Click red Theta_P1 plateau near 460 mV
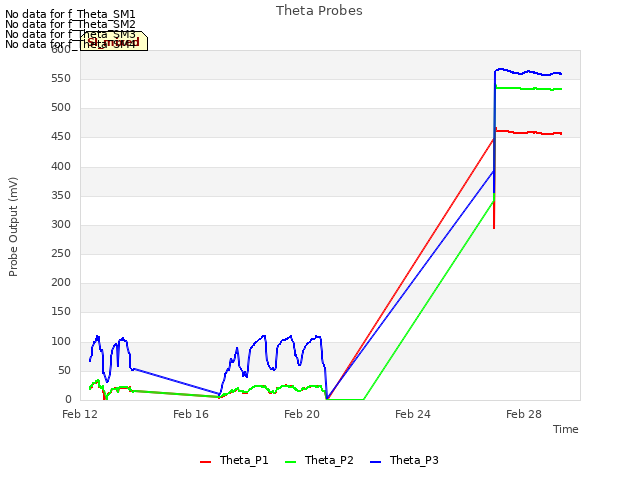 click(x=529, y=132)
